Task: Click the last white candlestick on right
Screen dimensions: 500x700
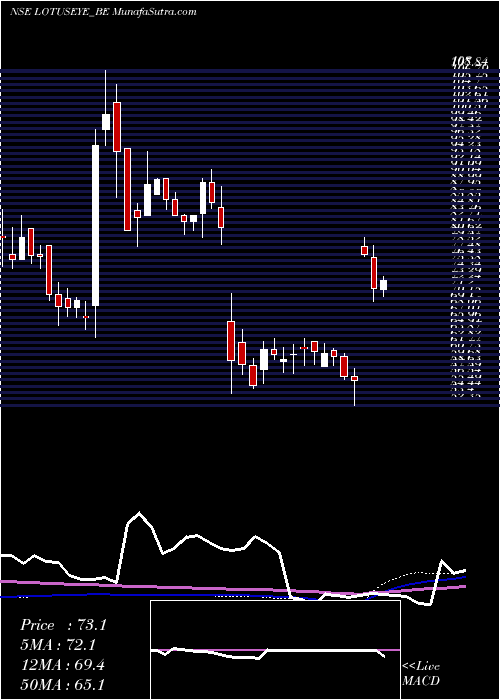Action: (383, 285)
